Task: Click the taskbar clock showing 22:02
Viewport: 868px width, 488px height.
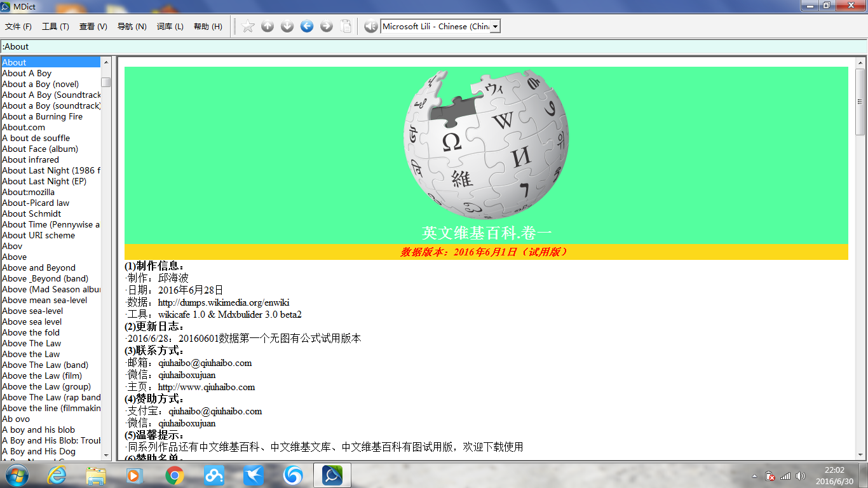Action: (x=834, y=475)
